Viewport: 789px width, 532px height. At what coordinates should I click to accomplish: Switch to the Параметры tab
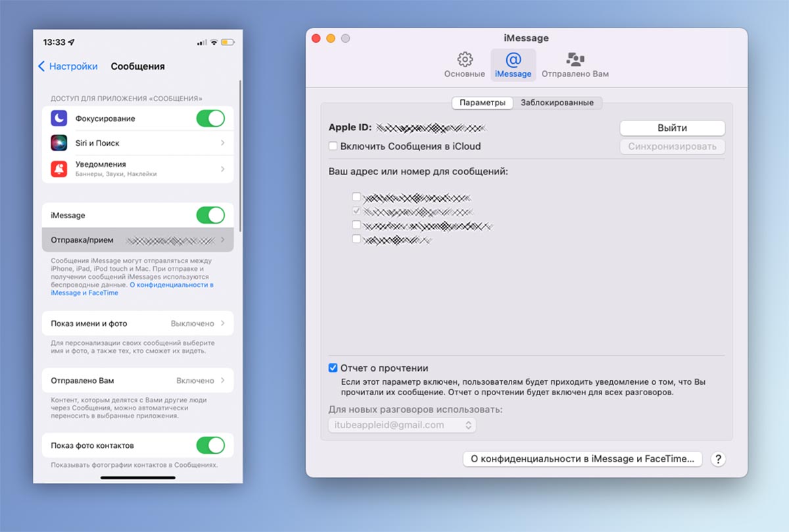tap(483, 103)
